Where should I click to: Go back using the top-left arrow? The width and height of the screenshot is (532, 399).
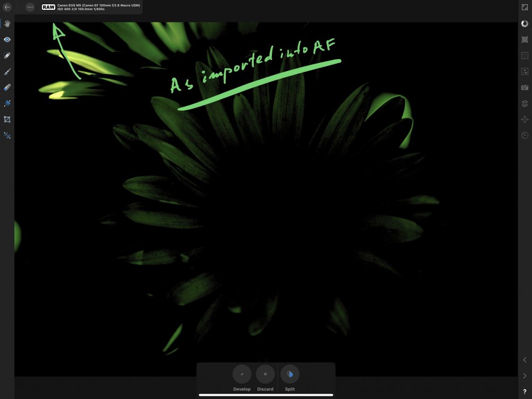7,7
